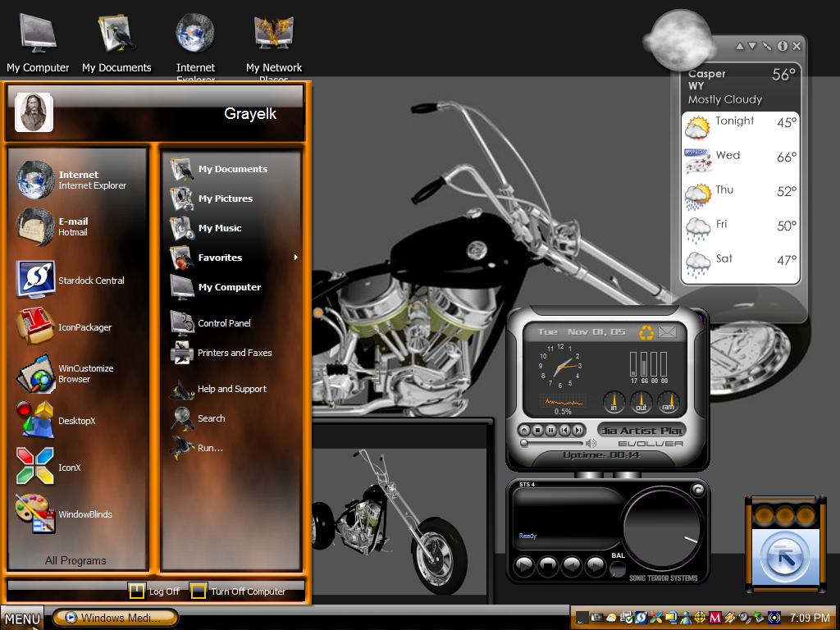Click the recycle icon in Evolver widget
840x630 pixels.
[x=646, y=332]
